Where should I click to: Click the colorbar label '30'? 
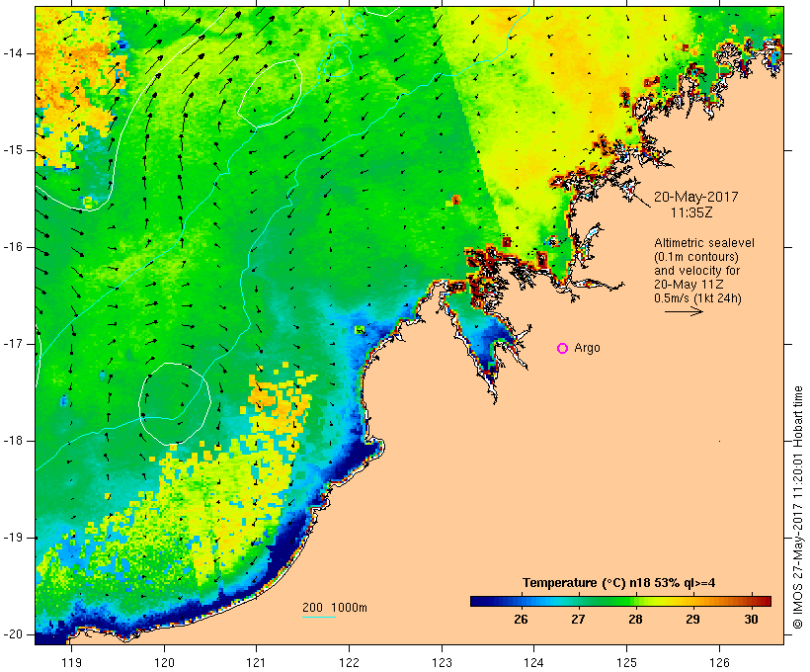pyautogui.click(x=751, y=620)
